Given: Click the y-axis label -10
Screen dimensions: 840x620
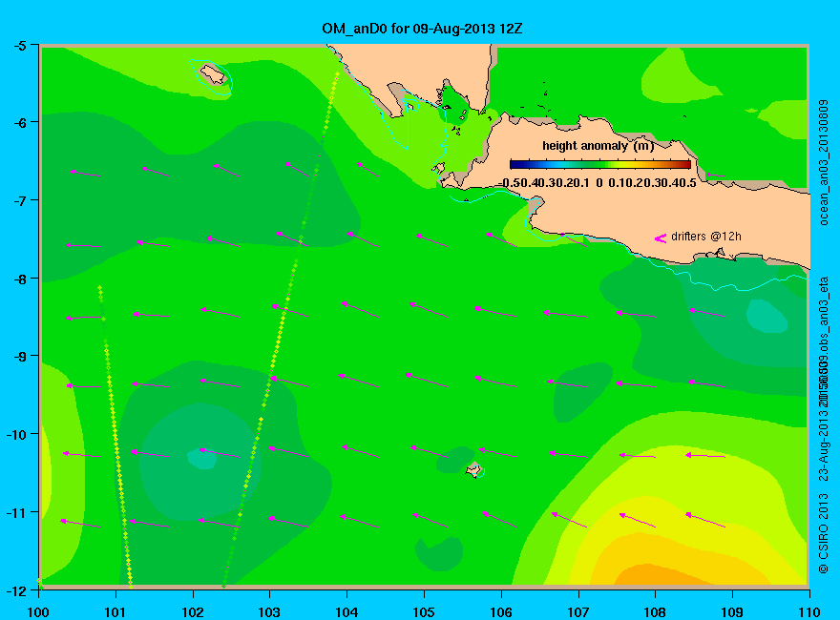Looking at the screenshot, I should tap(15, 434).
